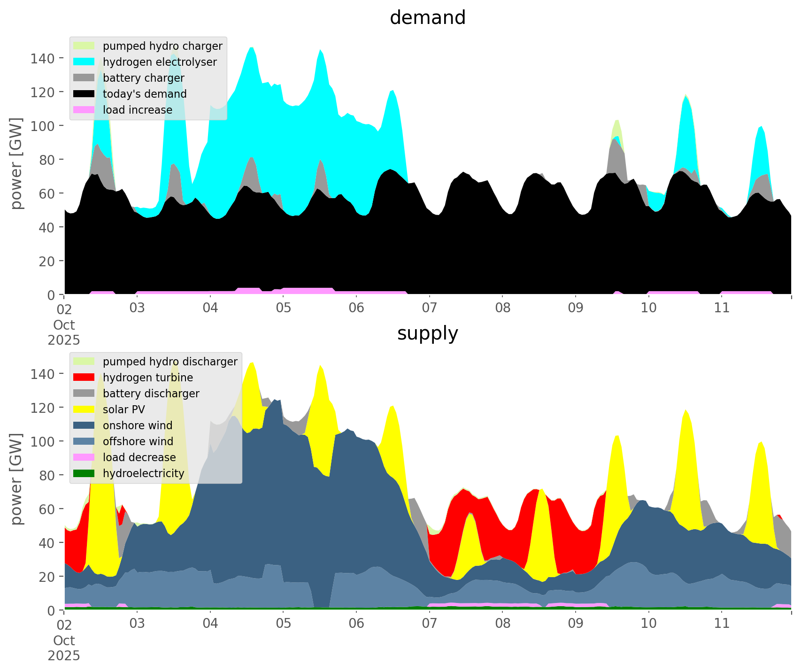Click the cyan hydrogen electrolyser legend swatch

click(85, 62)
